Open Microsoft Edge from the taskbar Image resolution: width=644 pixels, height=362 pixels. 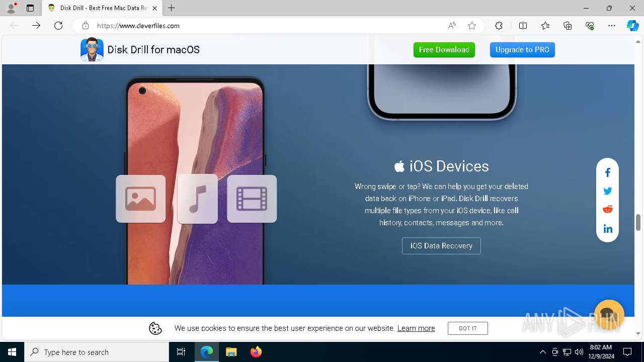[207, 352]
